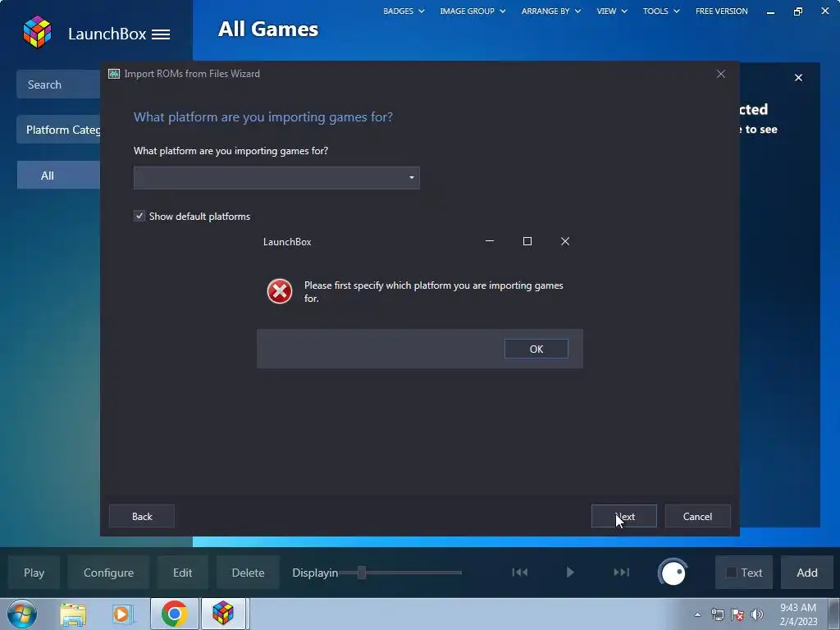Click the Back button in wizard
Image resolution: width=840 pixels, height=630 pixels.
tap(142, 517)
